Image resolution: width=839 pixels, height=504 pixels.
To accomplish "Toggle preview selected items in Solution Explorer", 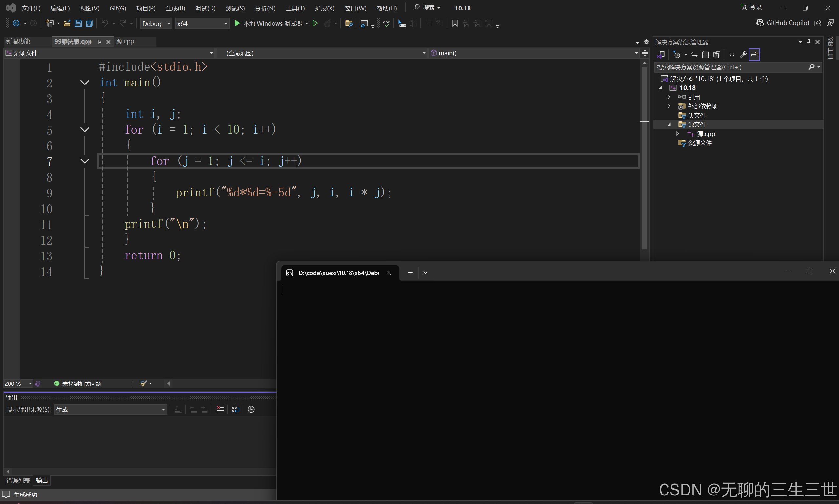I will [x=754, y=55].
